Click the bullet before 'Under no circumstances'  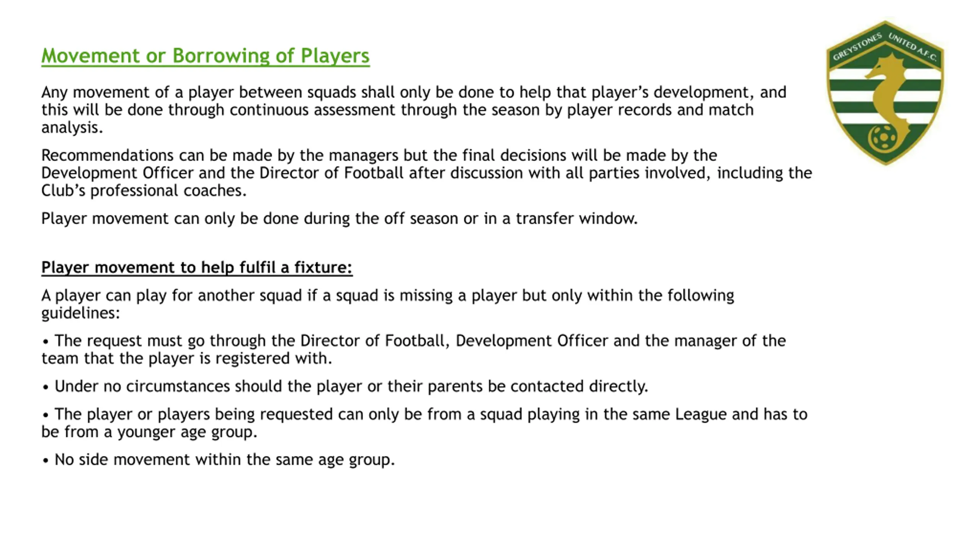point(46,387)
